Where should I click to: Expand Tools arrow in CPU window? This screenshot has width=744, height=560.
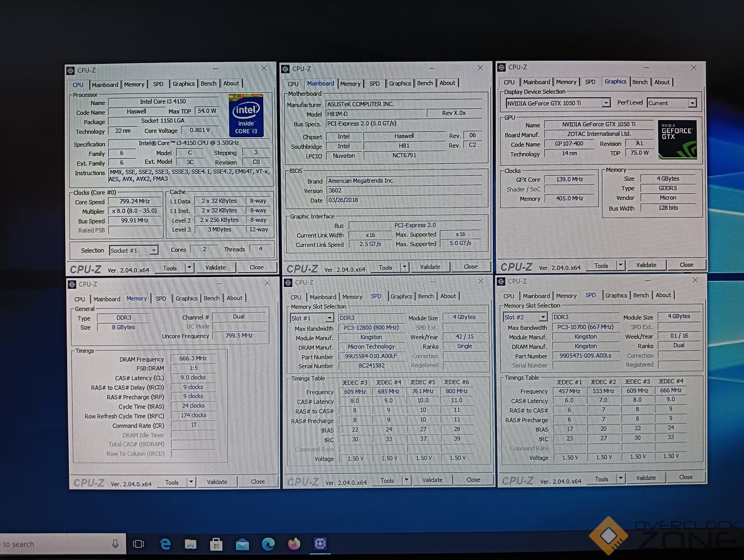[x=190, y=268]
